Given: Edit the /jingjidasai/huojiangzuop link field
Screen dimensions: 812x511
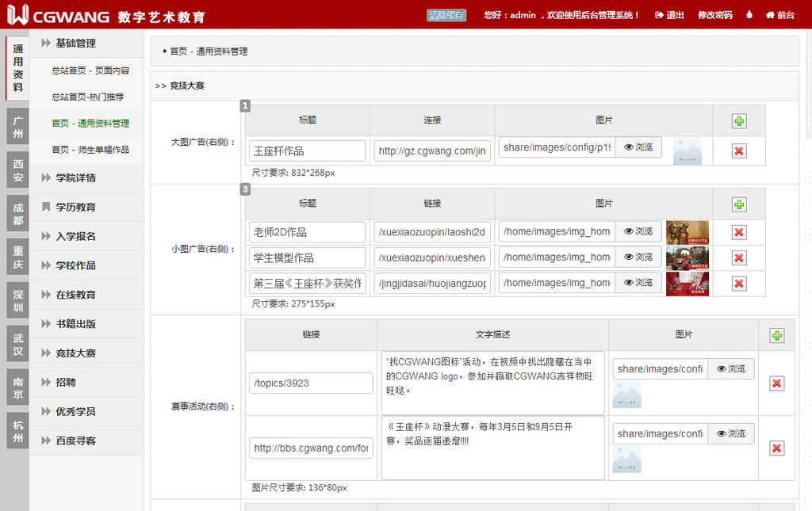Looking at the screenshot, I should [432, 284].
